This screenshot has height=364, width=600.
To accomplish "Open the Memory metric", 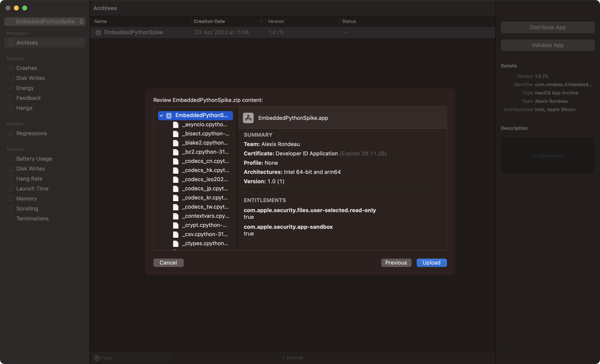I will [45, 199].
